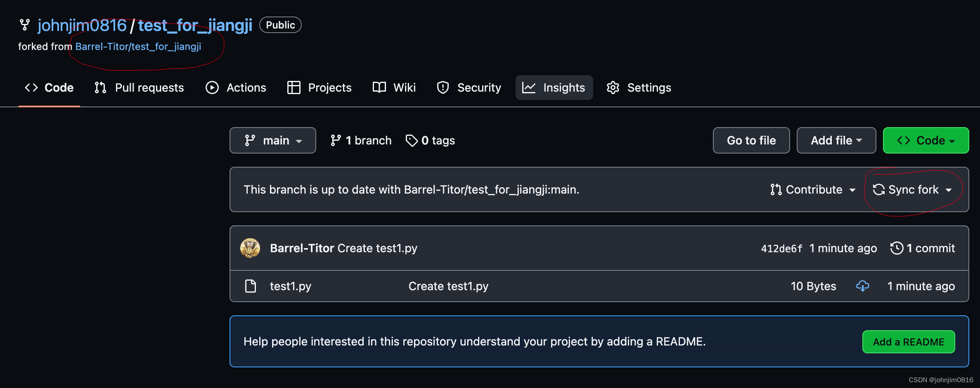Click the Public visibility badge

coord(280,25)
